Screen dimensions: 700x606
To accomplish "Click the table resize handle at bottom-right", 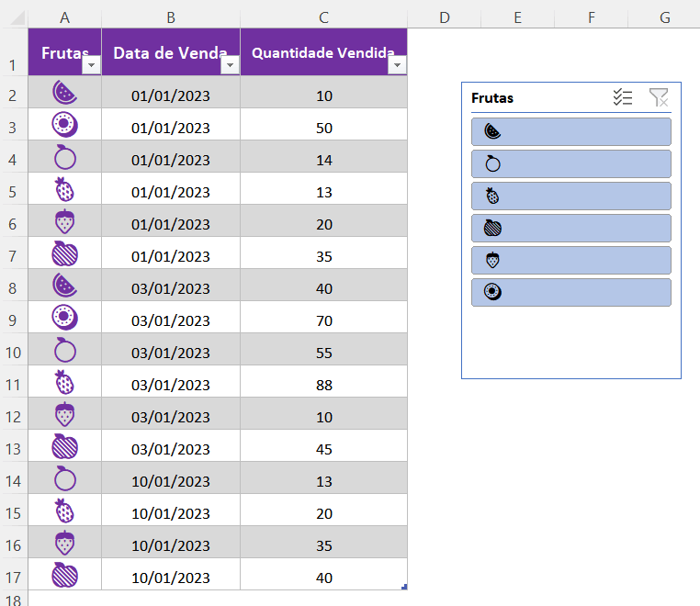I will point(404,587).
